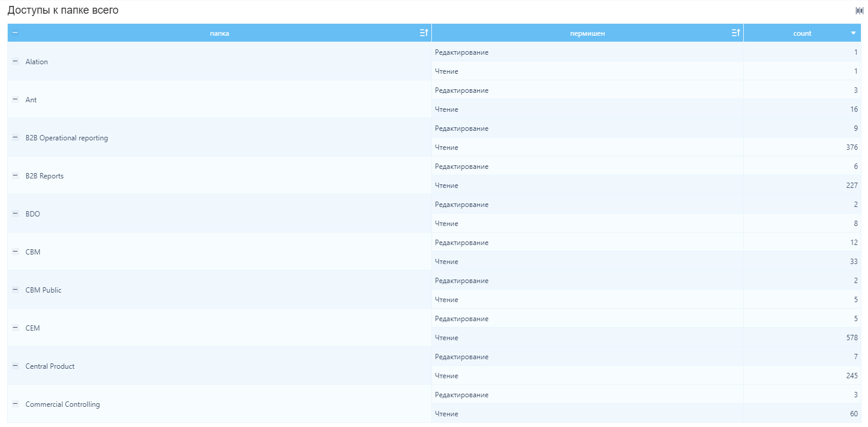Collapse the CBM Public row
The width and height of the screenshot is (868, 427).
pos(15,290)
